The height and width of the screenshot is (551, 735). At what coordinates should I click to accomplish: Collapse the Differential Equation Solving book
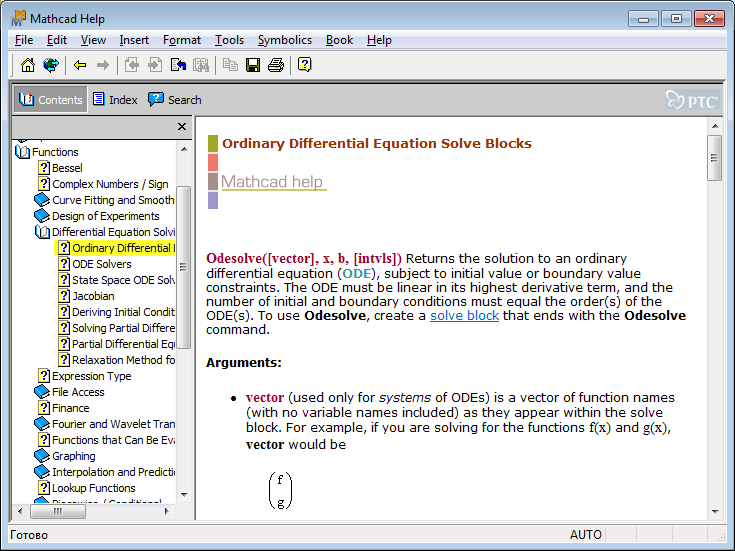(x=42, y=232)
